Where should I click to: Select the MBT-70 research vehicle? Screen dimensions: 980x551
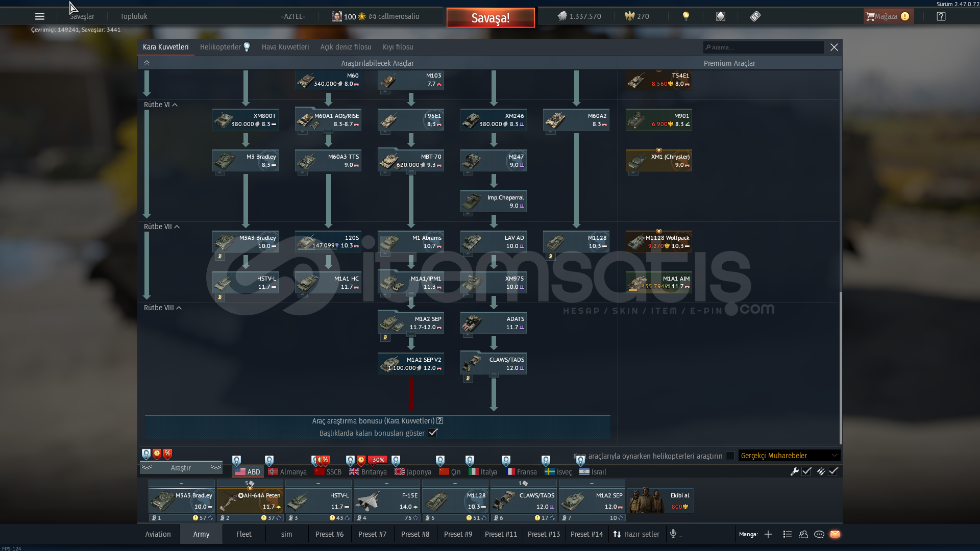tap(411, 161)
